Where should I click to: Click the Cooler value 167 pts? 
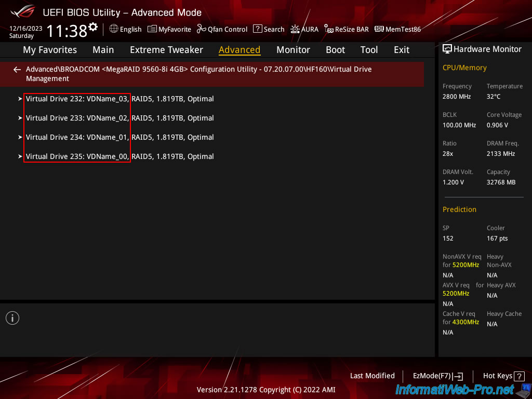(x=497, y=238)
